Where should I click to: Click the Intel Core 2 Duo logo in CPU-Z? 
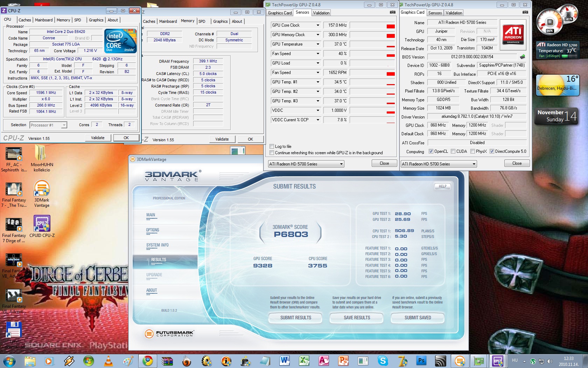point(120,41)
